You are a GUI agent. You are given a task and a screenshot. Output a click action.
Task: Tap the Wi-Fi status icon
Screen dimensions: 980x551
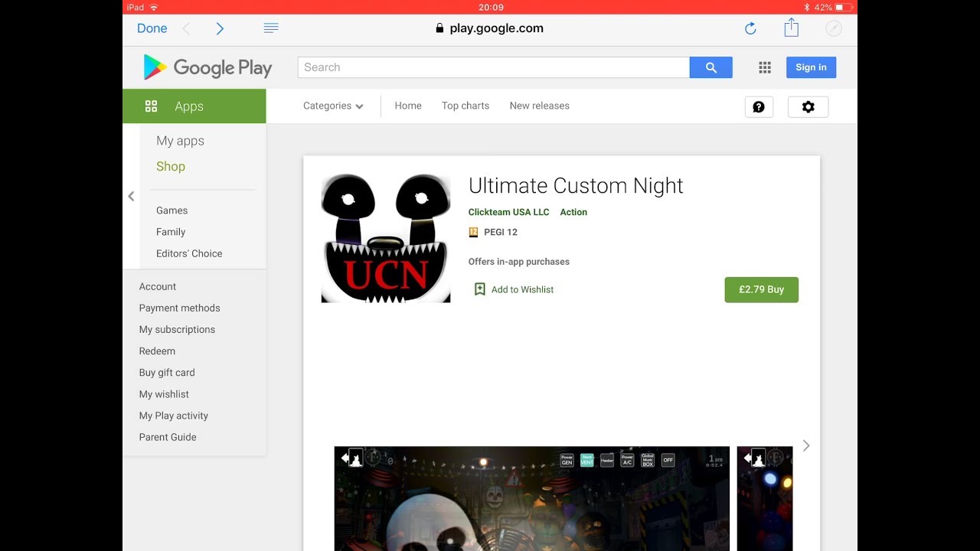tap(154, 7)
